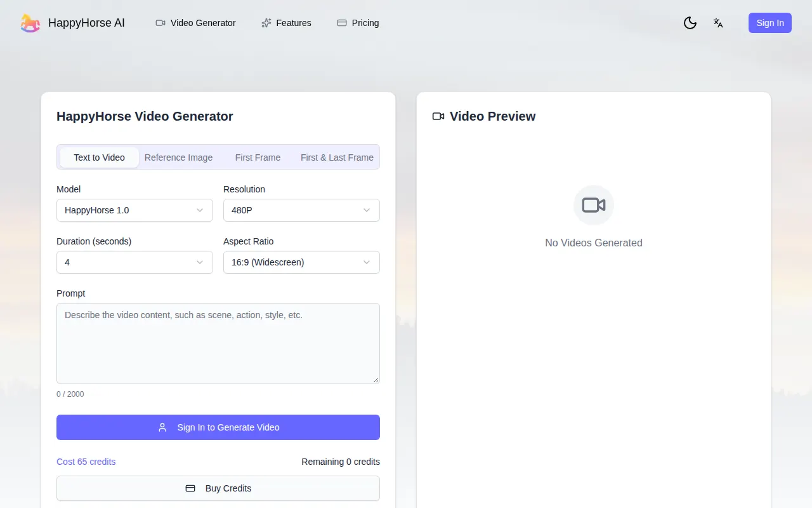
Task: Click the card icon beside Pricing
Action: coord(342,23)
